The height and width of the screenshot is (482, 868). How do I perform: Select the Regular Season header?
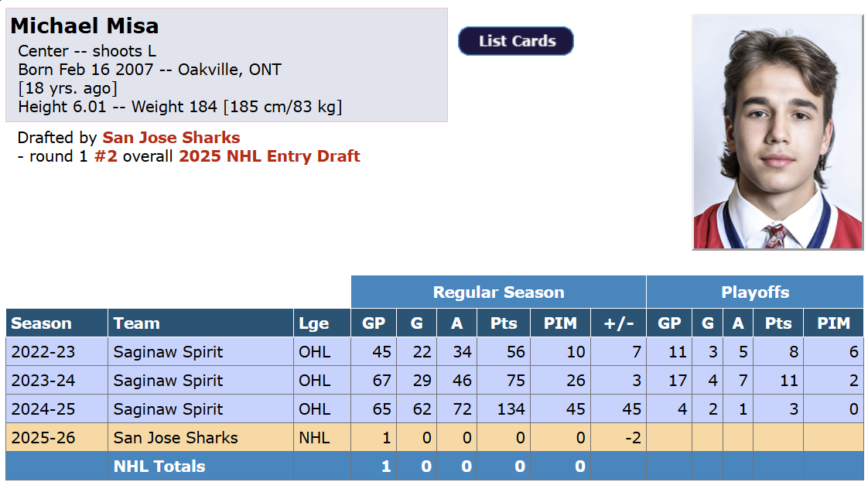(x=498, y=292)
